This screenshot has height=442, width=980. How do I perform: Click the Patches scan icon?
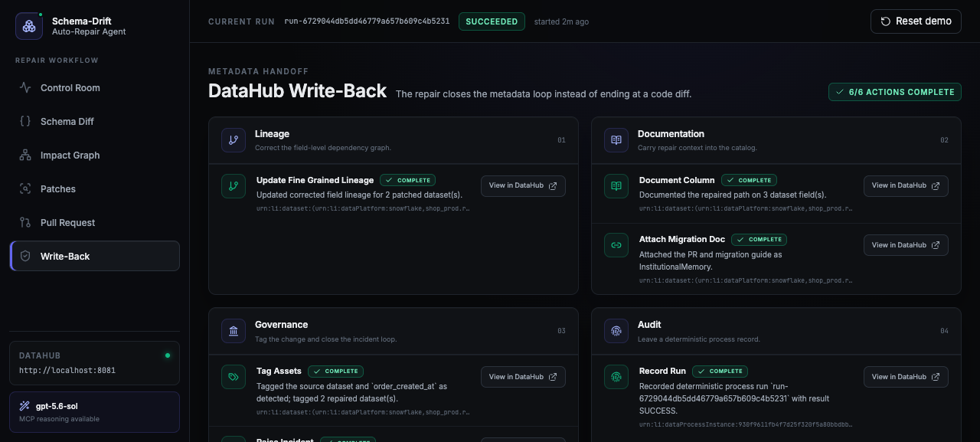pos(25,189)
